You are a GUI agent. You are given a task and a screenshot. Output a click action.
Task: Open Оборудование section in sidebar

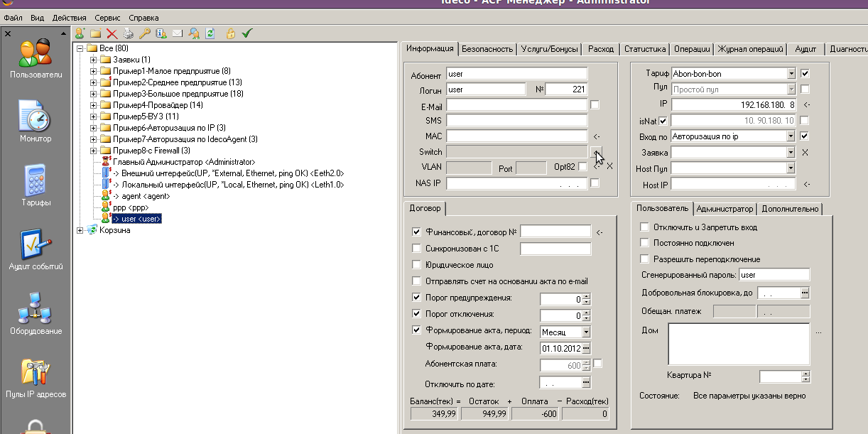pos(35,313)
